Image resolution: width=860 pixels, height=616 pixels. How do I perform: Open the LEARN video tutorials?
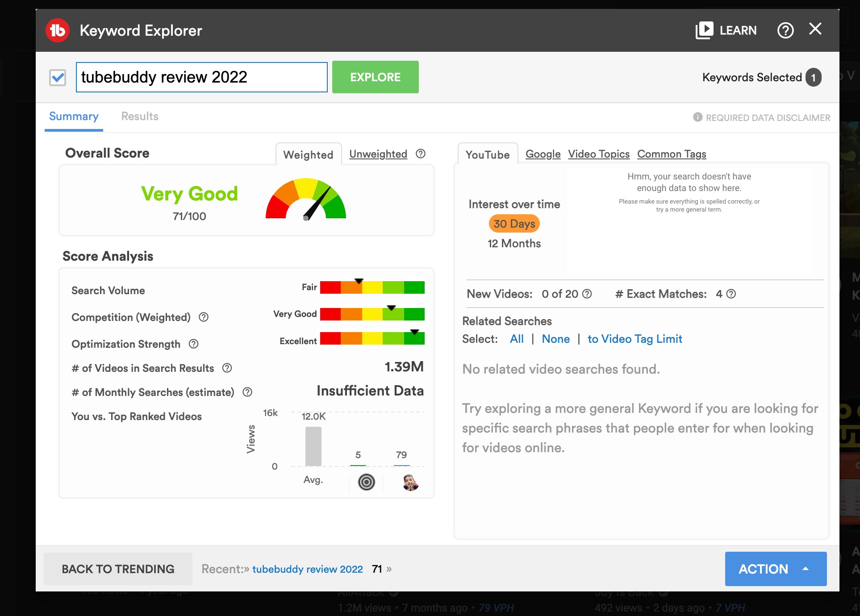(x=726, y=30)
